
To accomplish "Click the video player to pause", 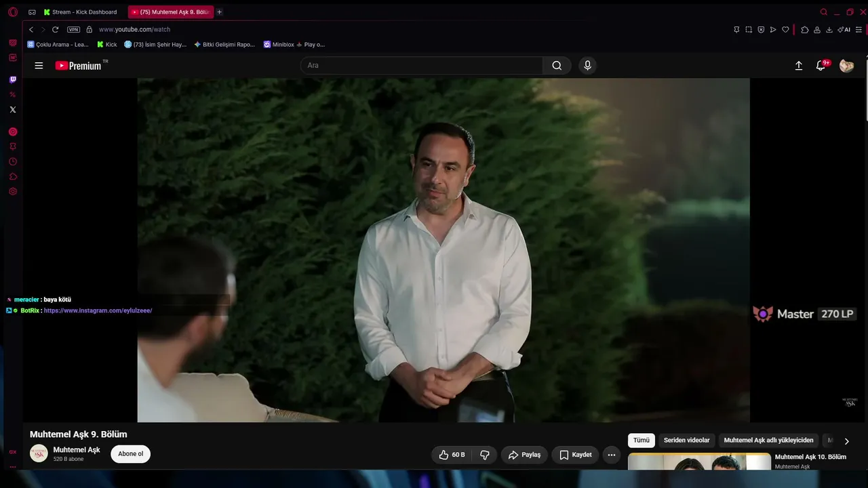I will click(x=443, y=250).
